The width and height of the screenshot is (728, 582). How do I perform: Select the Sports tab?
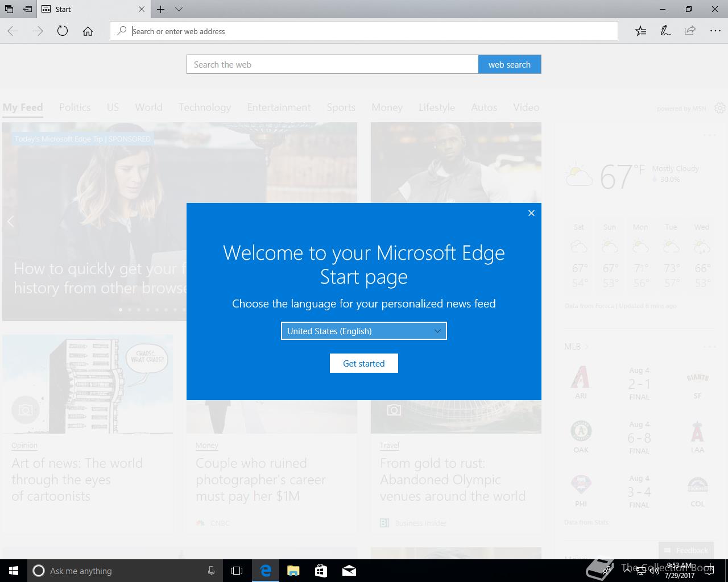click(x=341, y=107)
